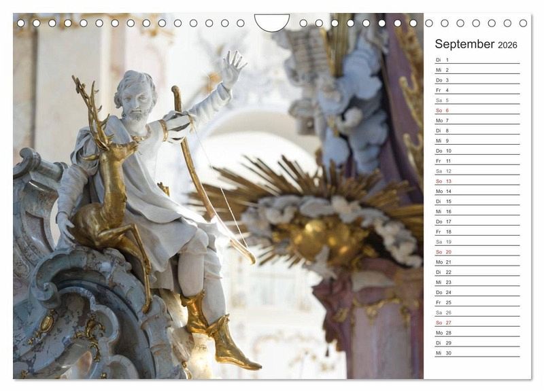Select the 'Di 15' date row
The image size is (544, 392).
click(477, 201)
